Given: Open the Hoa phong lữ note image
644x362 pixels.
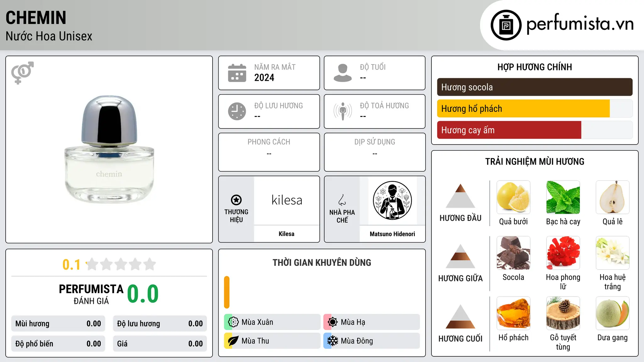Looking at the screenshot, I should (x=563, y=253).
